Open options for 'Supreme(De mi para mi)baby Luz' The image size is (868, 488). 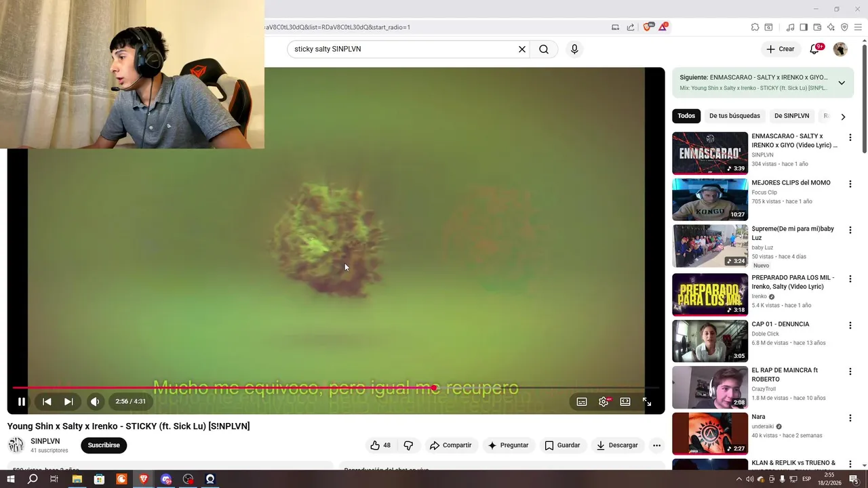coord(850,230)
